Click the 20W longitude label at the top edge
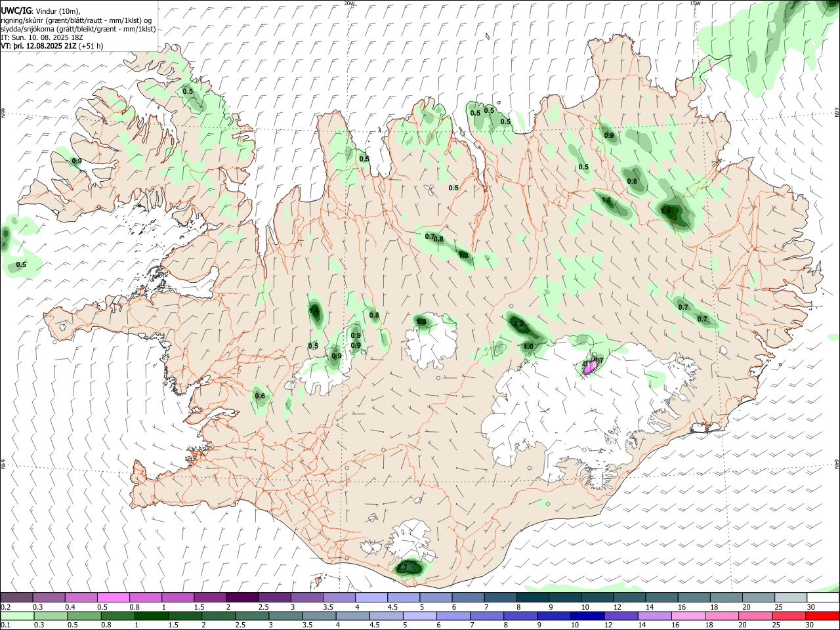This screenshot has height=630, width=840. point(349,3)
